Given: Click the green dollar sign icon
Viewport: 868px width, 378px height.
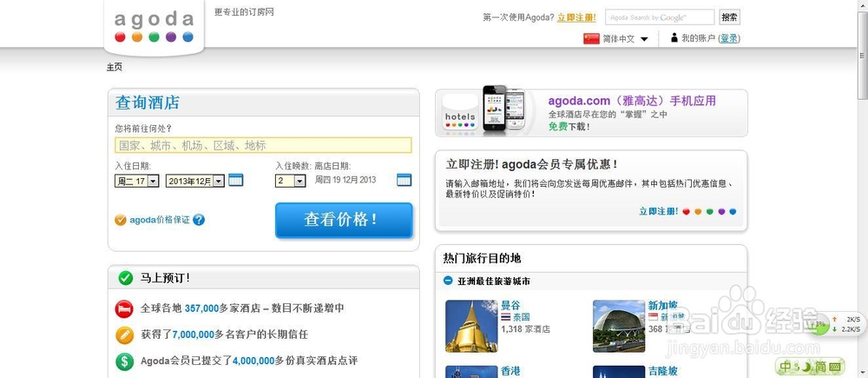Looking at the screenshot, I should click(124, 362).
